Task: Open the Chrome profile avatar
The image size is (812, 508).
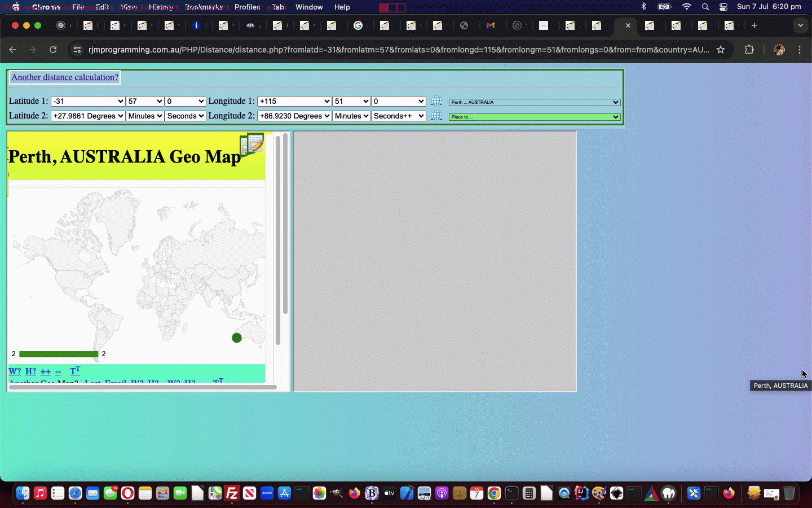Action: (x=779, y=50)
